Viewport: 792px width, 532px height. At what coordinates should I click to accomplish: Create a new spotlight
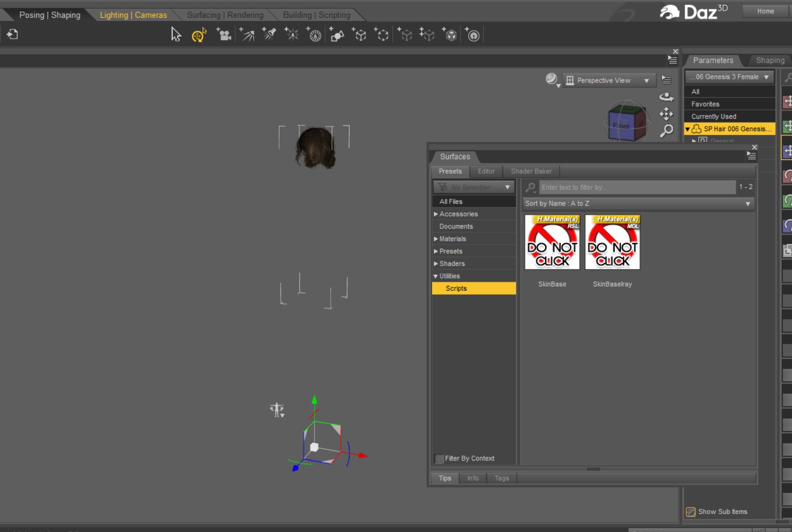coord(269,34)
